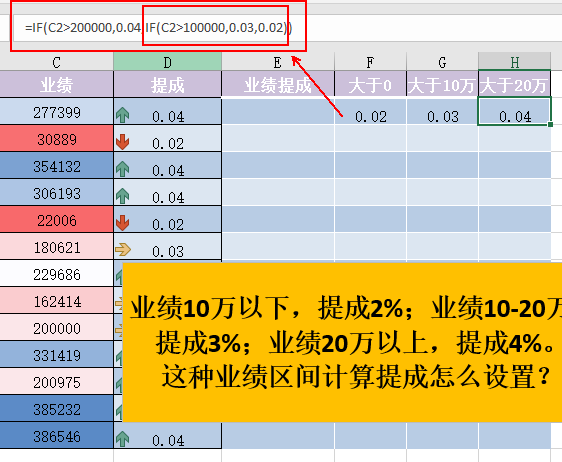Image resolution: width=562 pixels, height=462 pixels.
Task: Click the 大于0 header cell
Action: 370,85
